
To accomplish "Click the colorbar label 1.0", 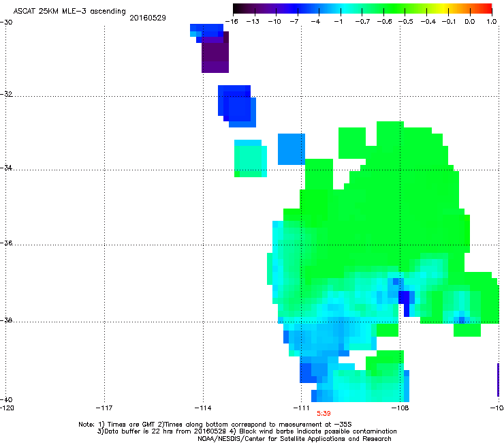I will [x=492, y=22].
